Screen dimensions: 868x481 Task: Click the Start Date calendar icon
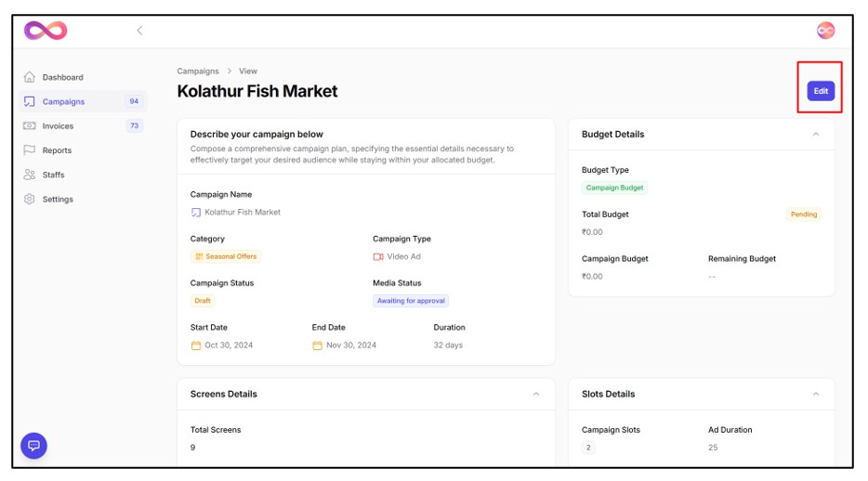pyautogui.click(x=196, y=345)
